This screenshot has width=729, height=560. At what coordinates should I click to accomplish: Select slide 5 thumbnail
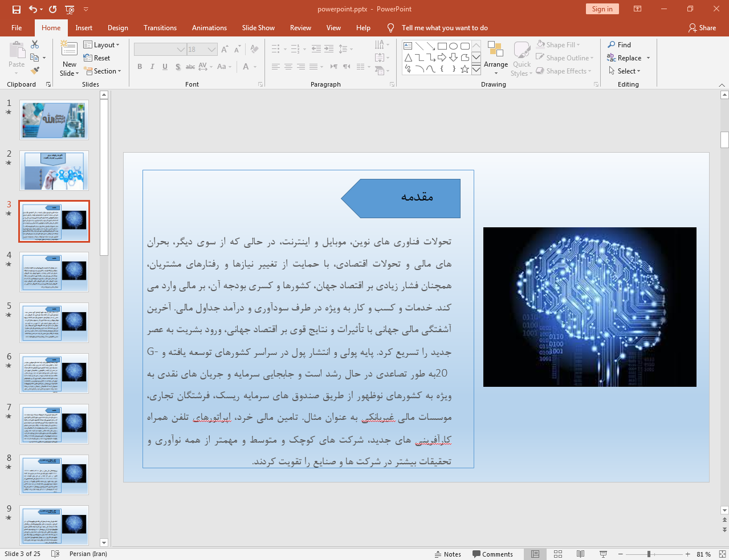pyautogui.click(x=54, y=322)
